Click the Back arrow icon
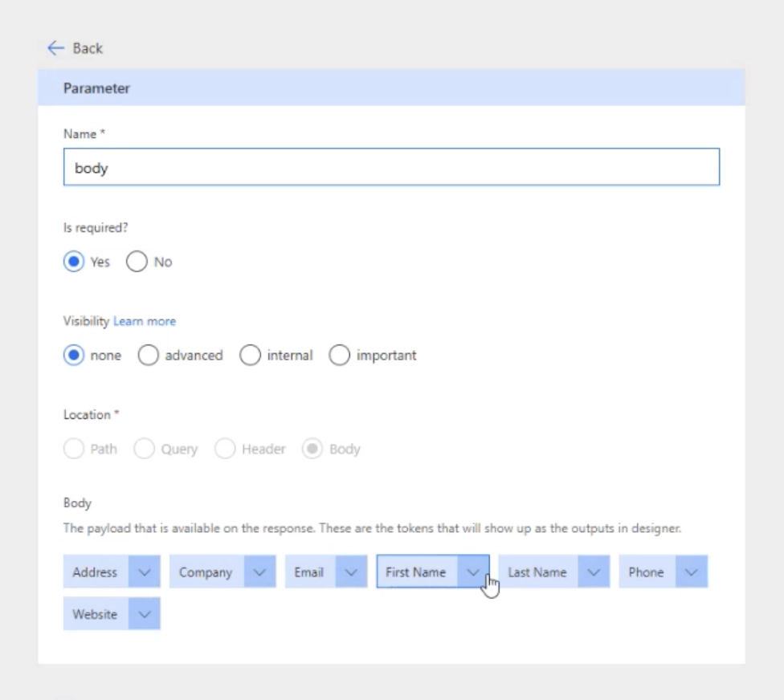The height and width of the screenshot is (700, 784). tap(55, 48)
